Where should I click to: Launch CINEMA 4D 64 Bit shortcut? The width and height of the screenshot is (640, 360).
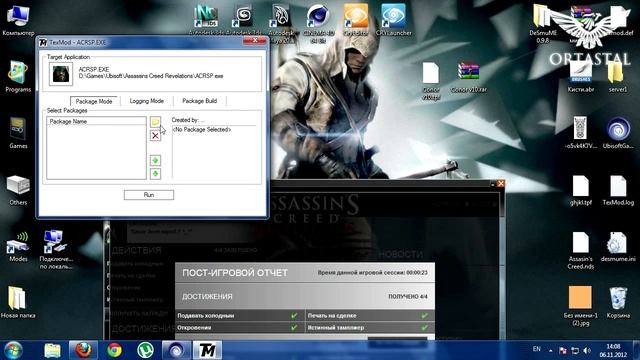[318, 24]
